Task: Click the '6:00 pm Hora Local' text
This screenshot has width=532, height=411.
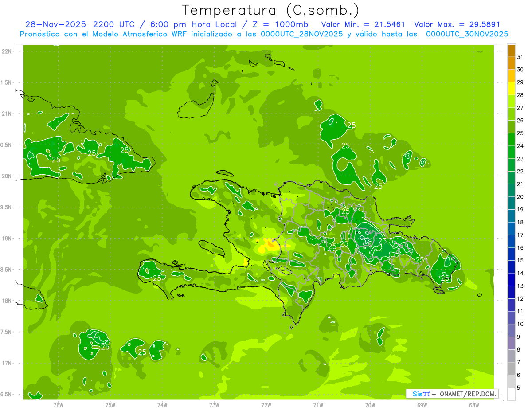Action: click(192, 24)
